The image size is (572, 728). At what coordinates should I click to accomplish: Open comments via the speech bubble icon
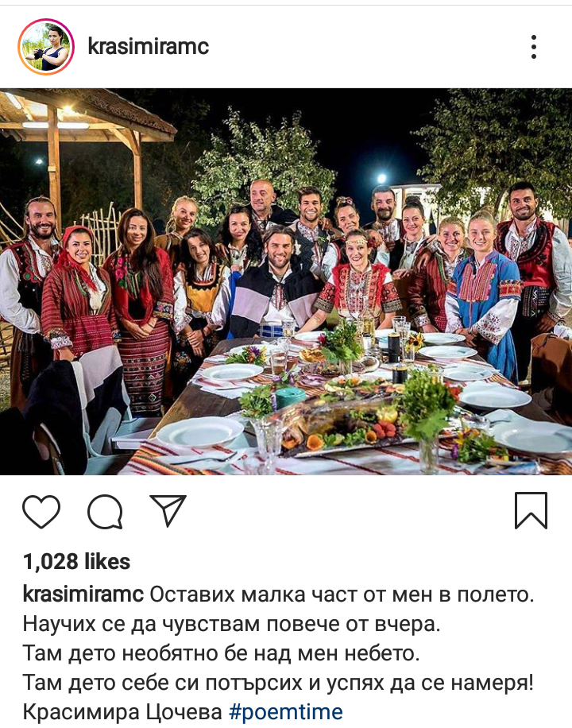click(x=106, y=511)
